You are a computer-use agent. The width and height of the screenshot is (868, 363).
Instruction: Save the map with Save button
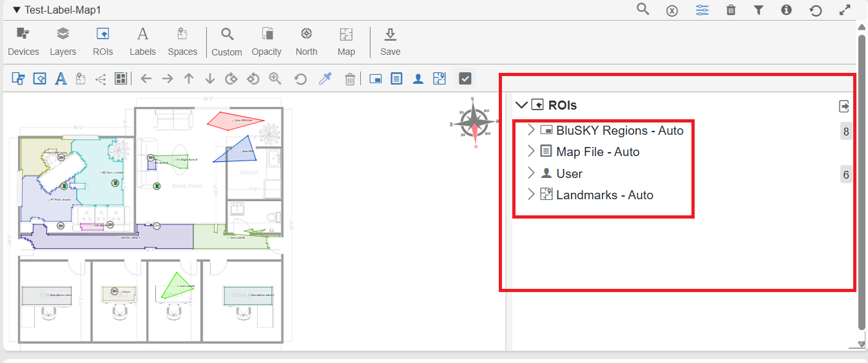[390, 42]
